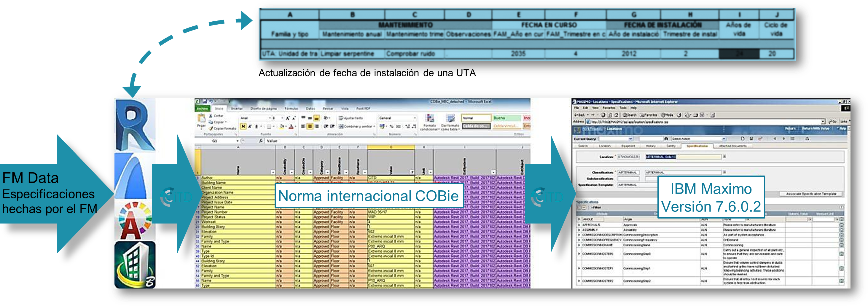The height and width of the screenshot is (306, 868).
Task: Click the Copiar formato painter tool
Action: [x=223, y=128]
